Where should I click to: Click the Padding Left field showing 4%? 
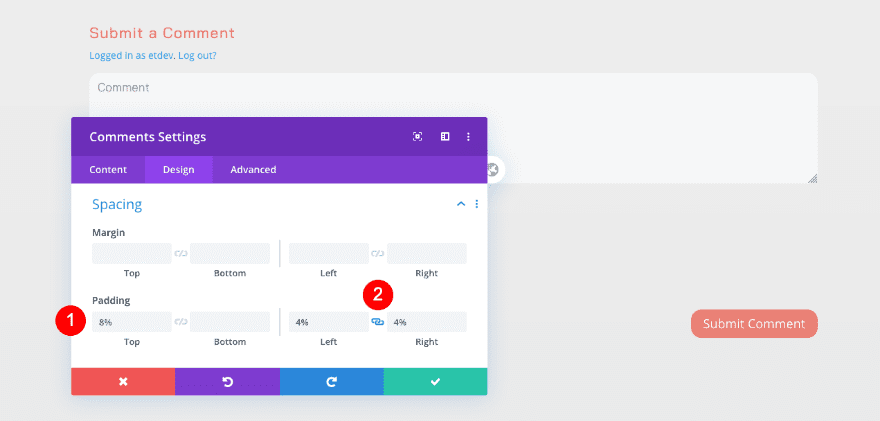pos(329,322)
